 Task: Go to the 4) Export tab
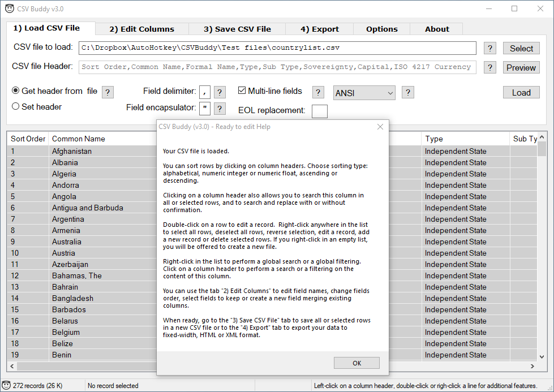click(319, 29)
